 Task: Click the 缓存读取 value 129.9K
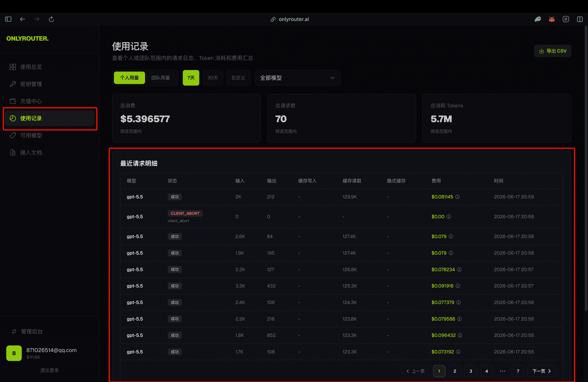(x=350, y=197)
